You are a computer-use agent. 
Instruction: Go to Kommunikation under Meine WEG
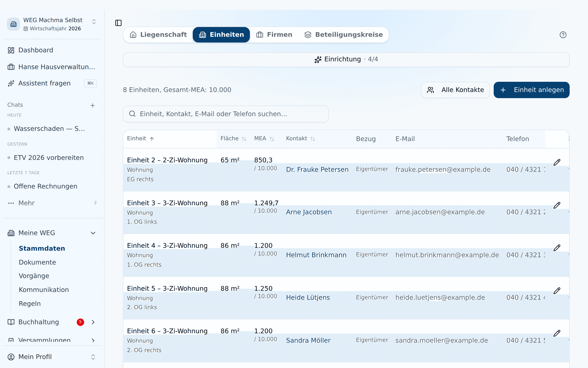click(44, 290)
